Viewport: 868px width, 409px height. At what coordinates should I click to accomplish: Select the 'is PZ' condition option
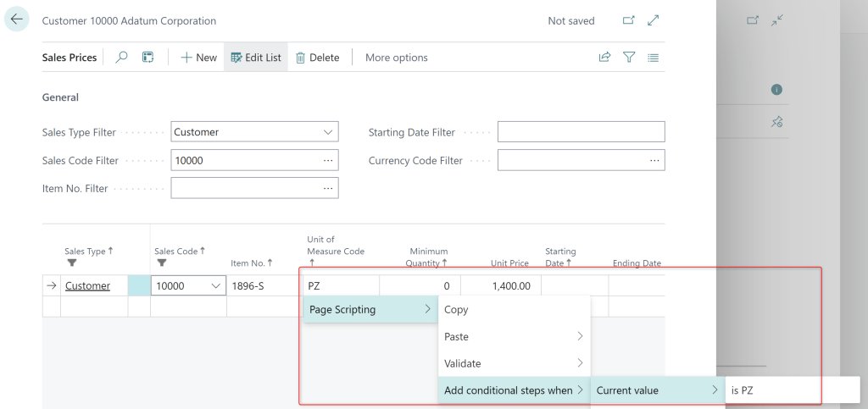tap(742, 390)
